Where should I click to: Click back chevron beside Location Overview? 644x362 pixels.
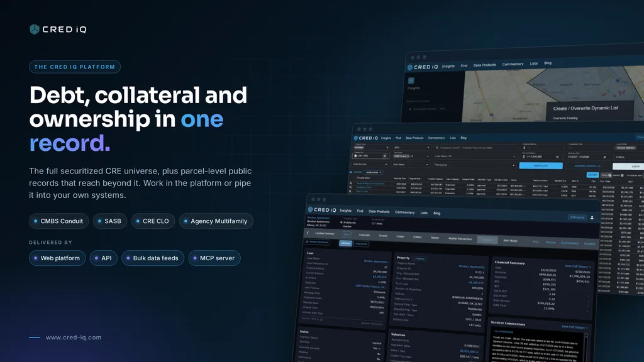[x=308, y=233]
